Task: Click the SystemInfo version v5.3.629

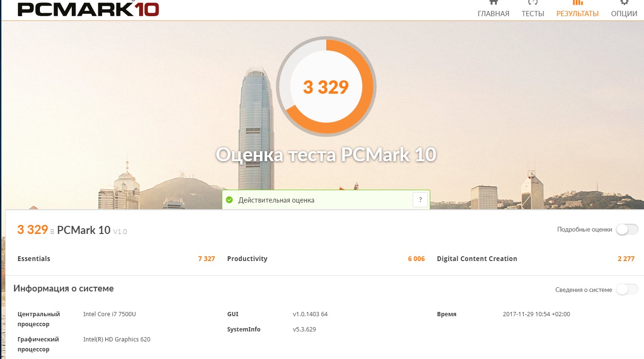Action: tap(304, 330)
